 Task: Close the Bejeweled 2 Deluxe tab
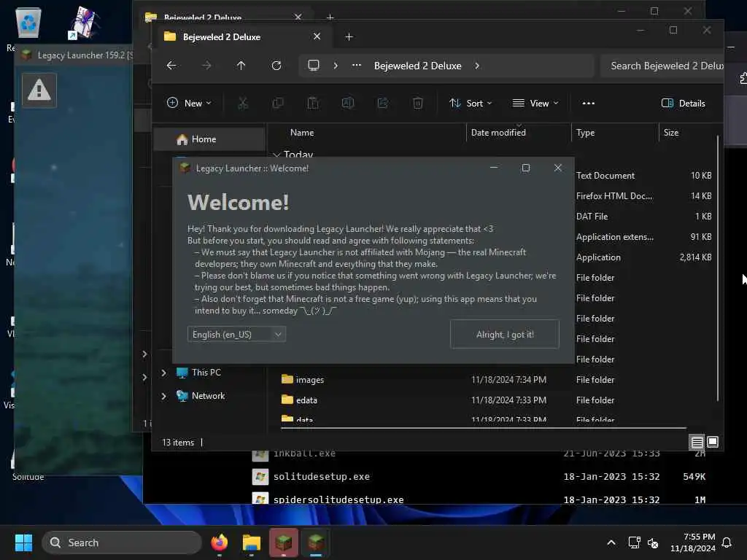(x=317, y=36)
